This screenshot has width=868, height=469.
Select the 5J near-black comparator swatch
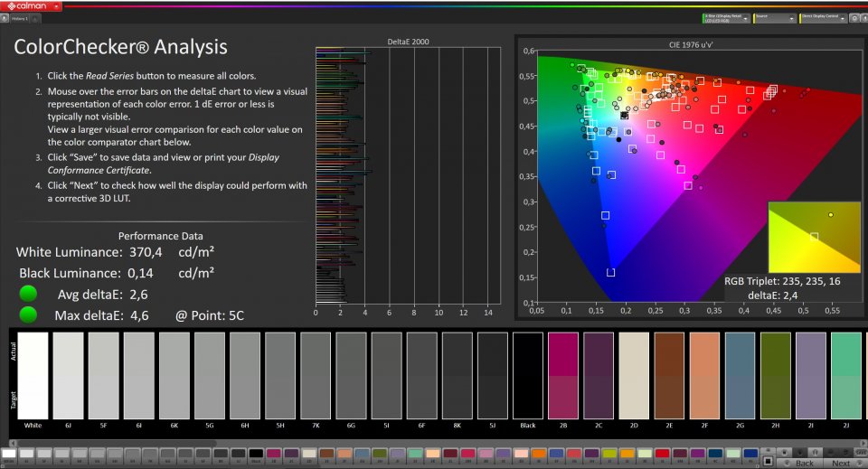click(493, 376)
